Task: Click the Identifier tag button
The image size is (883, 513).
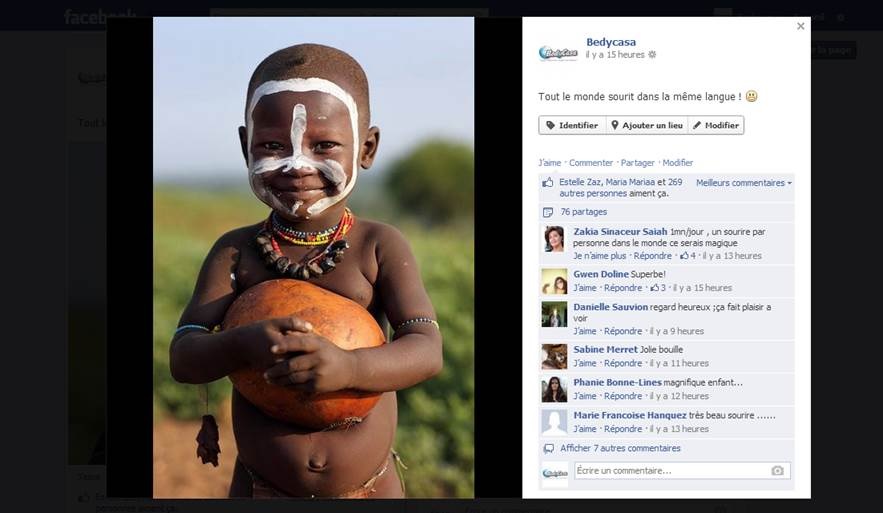Action: coord(572,125)
